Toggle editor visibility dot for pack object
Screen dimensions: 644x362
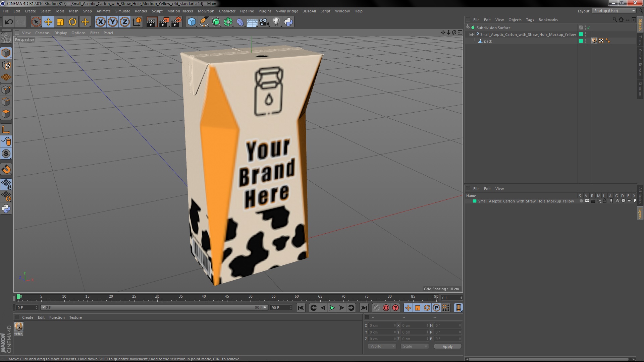[586, 40]
